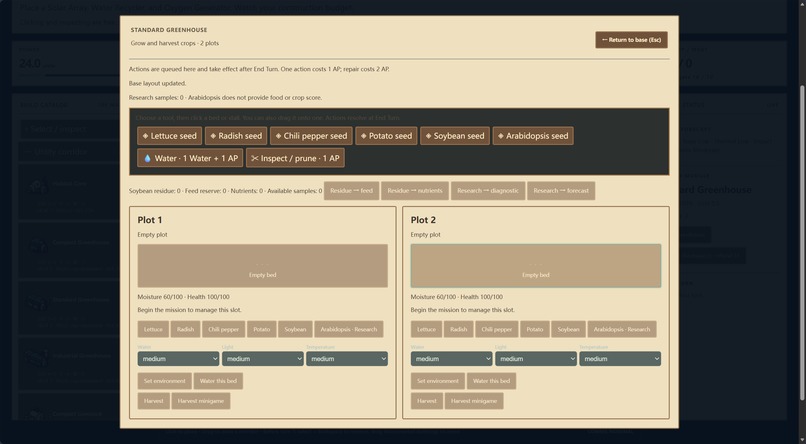Open Plot 1 Light level dropdown
The height and width of the screenshot is (444, 806).
pos(262,359)
